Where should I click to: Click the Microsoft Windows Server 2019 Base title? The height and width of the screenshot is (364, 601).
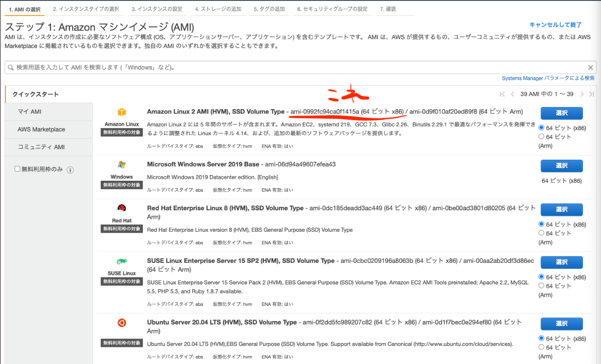pyautogui.click(x=203, y=164)
